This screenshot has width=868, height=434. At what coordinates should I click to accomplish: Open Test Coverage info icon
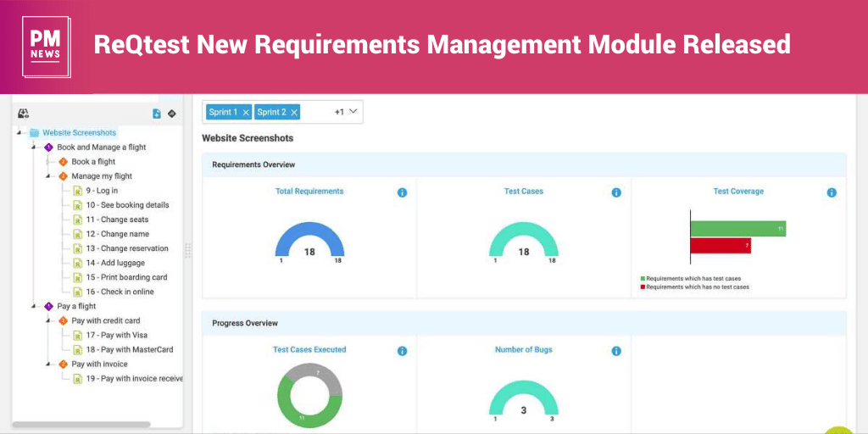pos(832,192)
